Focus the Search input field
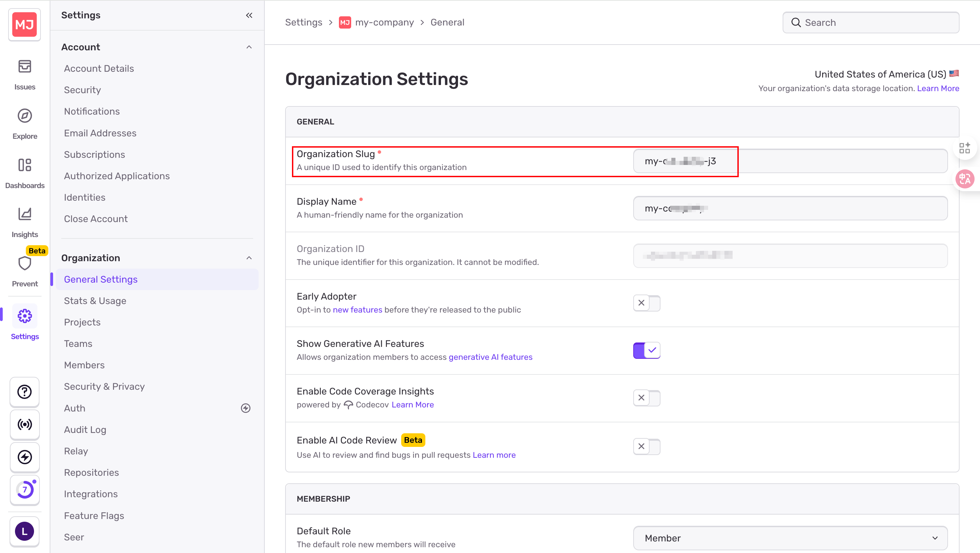Image resolution: width=980 pixels, height=553 pixels. 870,22
